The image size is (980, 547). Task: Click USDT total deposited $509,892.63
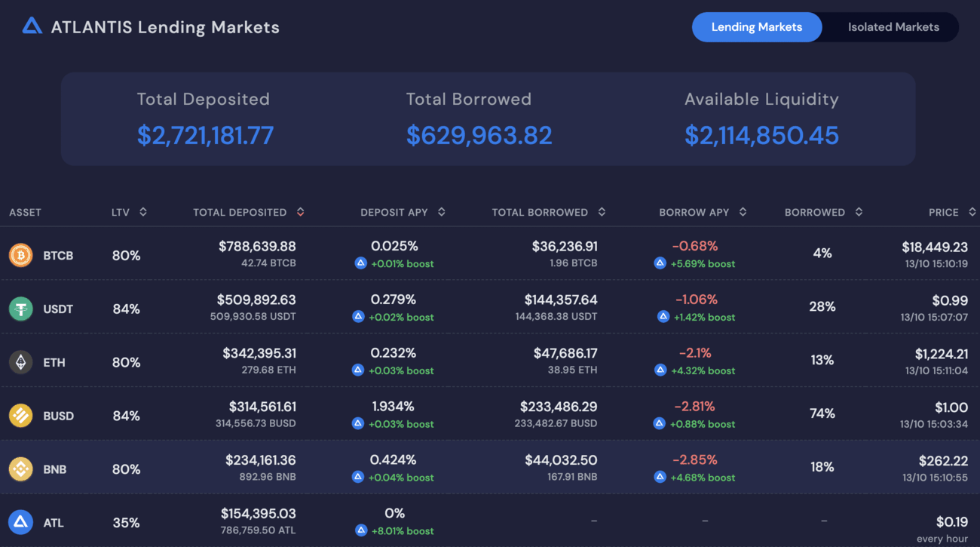[x=256, y=300]
